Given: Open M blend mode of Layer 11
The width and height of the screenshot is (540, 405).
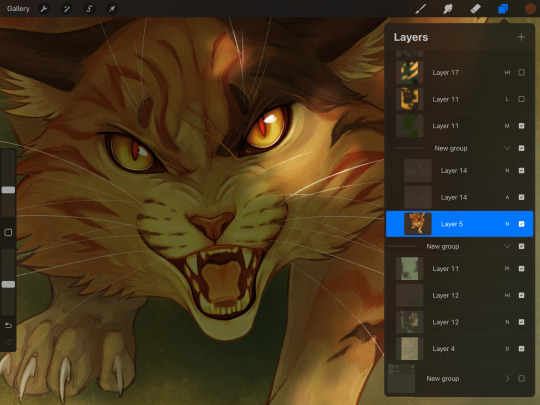Looking at the screenshot, I should click(x=507, y=126).
